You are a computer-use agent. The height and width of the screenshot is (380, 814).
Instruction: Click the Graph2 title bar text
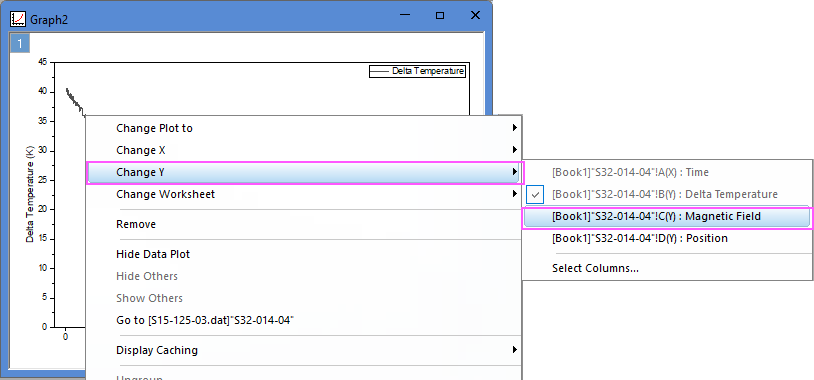click(x=49, y=20)
